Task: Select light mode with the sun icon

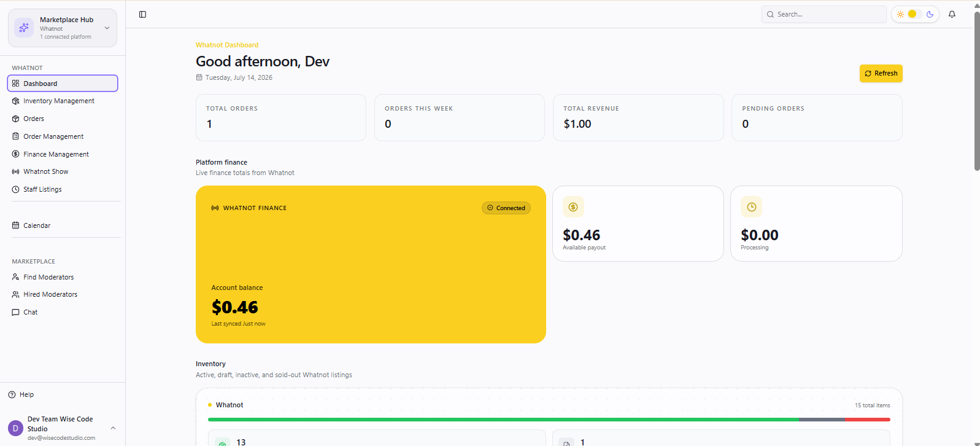Action: pos(900,14)
